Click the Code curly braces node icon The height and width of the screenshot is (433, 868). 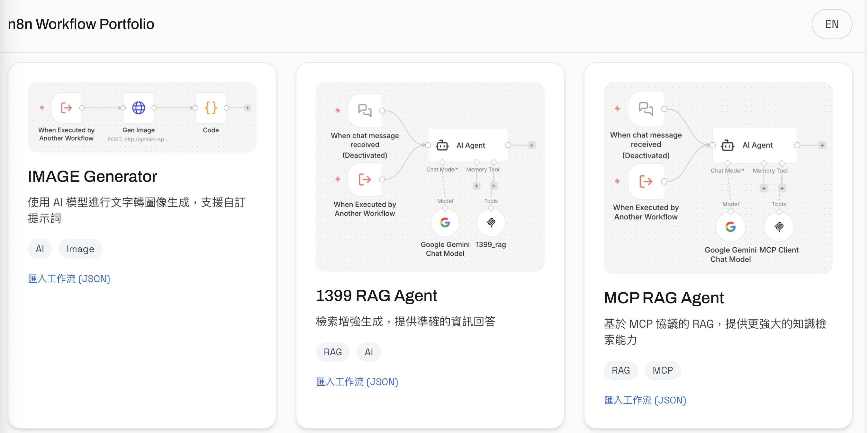point(211,108)
